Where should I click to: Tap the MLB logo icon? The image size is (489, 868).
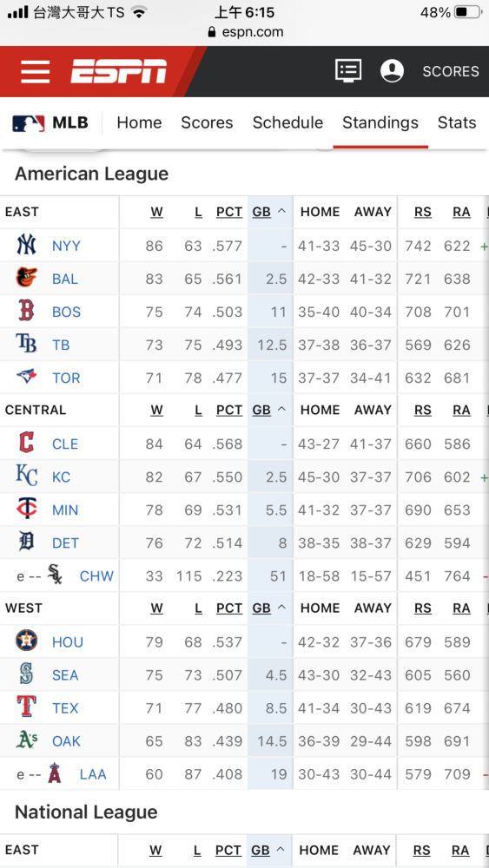pos(29,123)
